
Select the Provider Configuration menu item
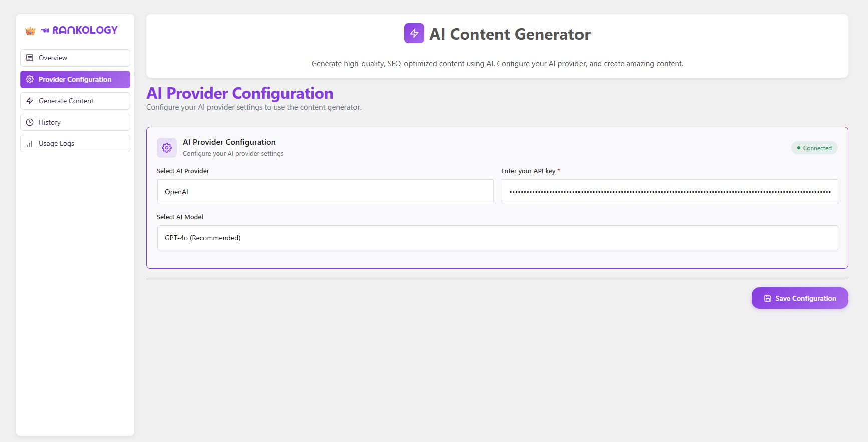[x=75, y=79]
